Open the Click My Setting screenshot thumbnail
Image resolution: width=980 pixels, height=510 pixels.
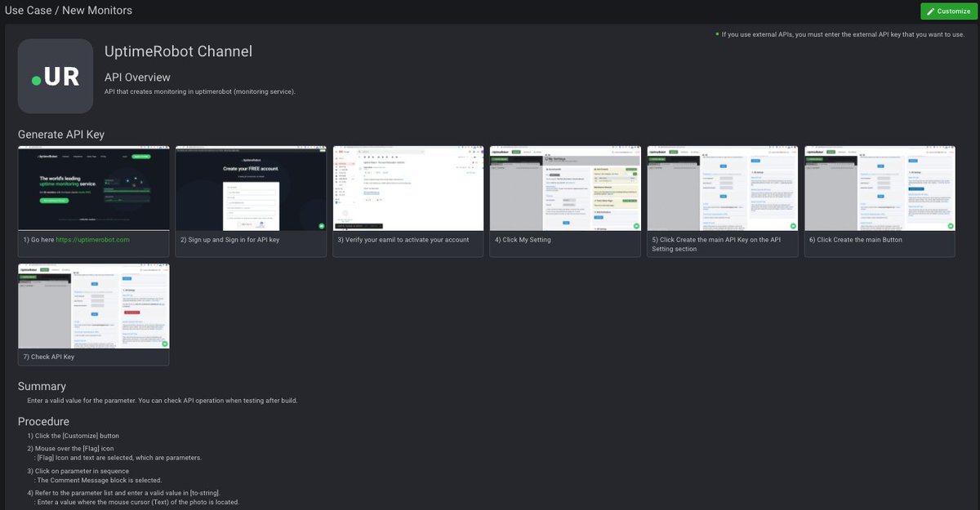click(565, 188)
